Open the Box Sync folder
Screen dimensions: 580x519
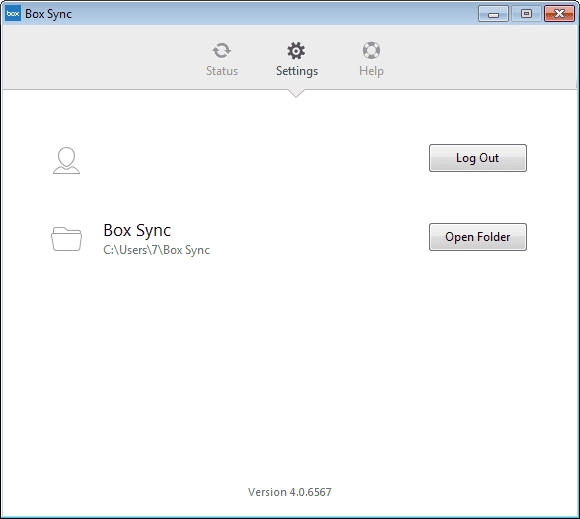478,237
